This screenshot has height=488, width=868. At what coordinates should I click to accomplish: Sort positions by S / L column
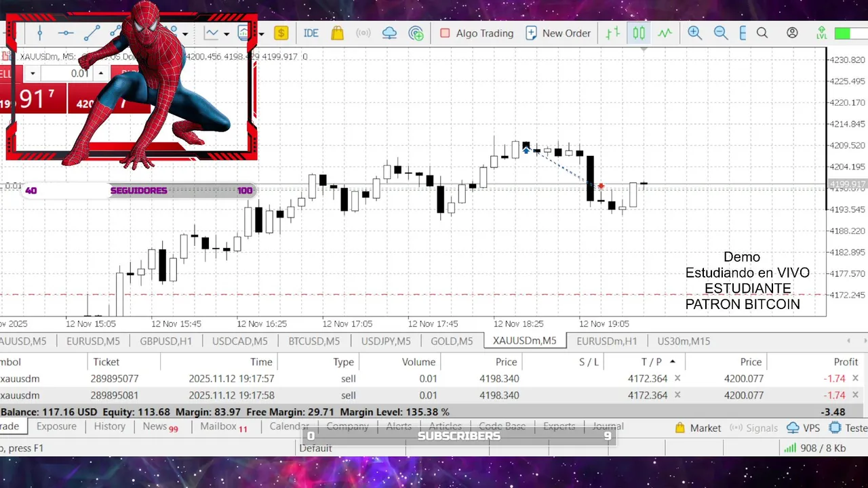tap(589, 362)
